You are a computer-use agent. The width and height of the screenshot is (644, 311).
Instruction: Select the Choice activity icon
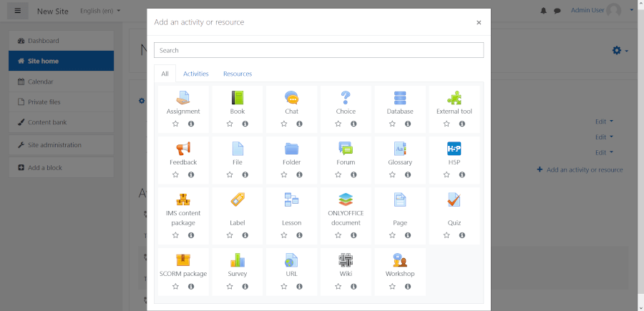[x=346, y=98]
